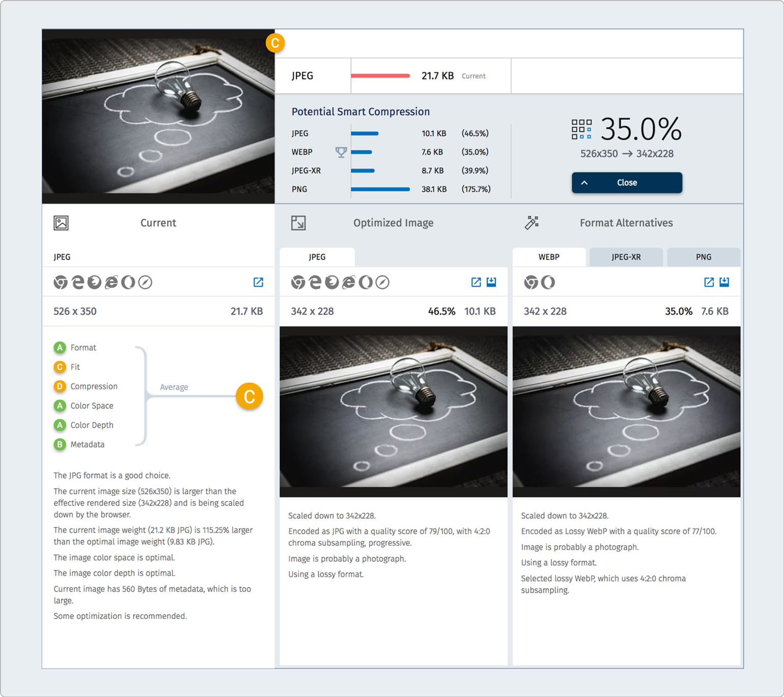The width and height of the screenshot is (784, 697).
Task: Click the Opera icon in Current panel
Action: (128, 282)
